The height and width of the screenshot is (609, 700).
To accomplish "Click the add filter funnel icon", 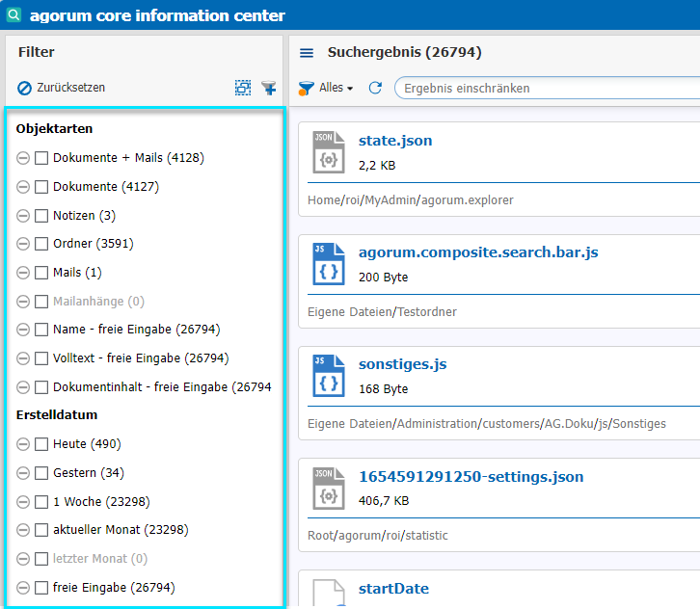I will pyautogui.click(x=269, y=88).
